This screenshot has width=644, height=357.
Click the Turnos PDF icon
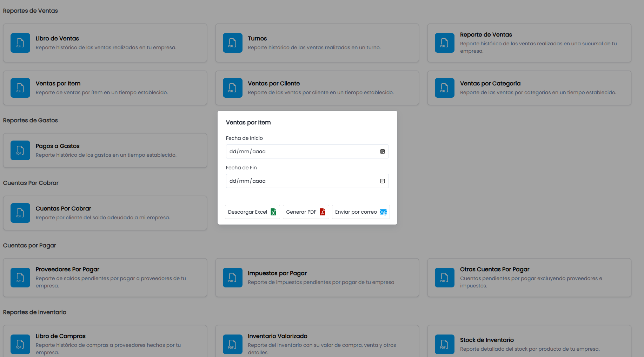tap(233, 43)
